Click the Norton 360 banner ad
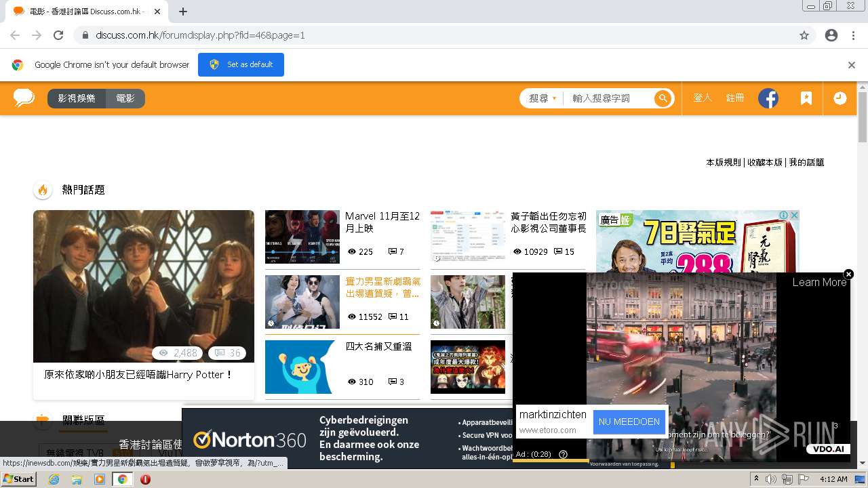 pos(347,438)
